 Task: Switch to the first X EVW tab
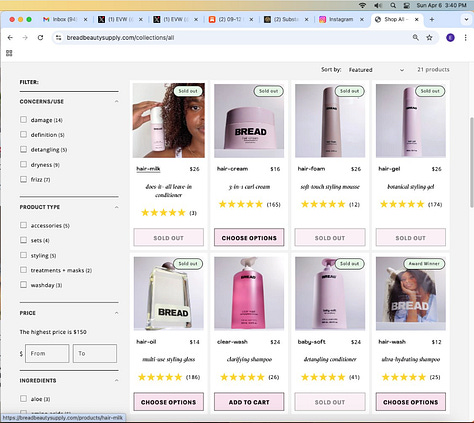[x=121, y=19]
